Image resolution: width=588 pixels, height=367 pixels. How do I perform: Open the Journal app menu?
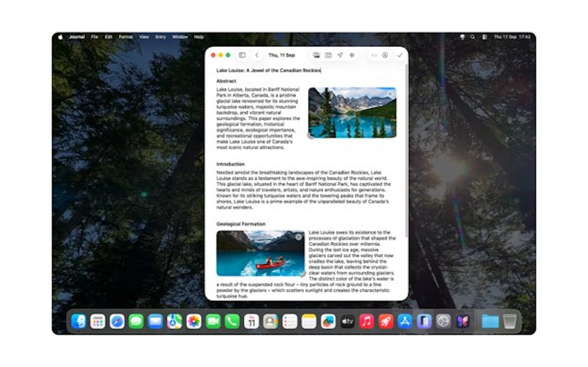tap(77, 37)
